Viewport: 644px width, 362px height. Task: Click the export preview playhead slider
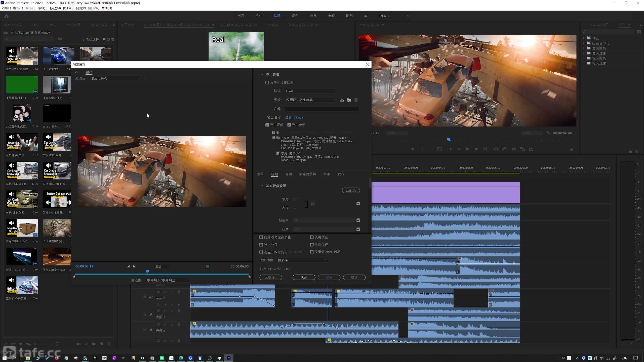point(147,272)
